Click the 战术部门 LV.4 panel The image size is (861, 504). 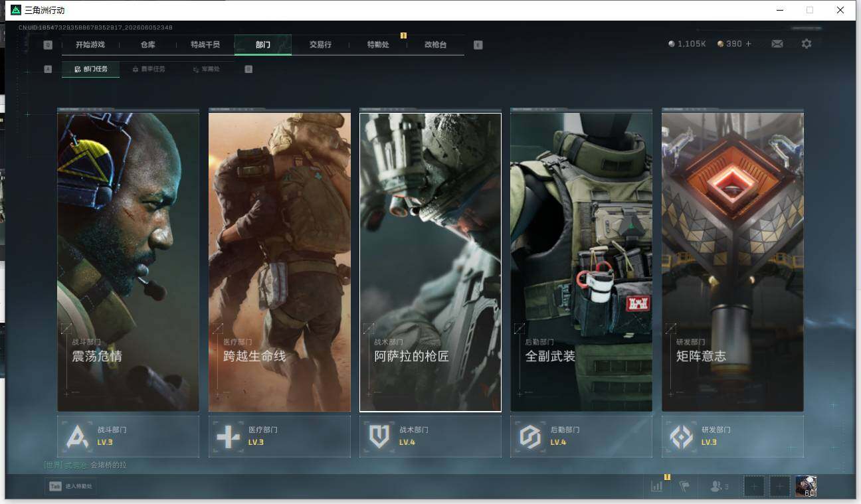430,436
